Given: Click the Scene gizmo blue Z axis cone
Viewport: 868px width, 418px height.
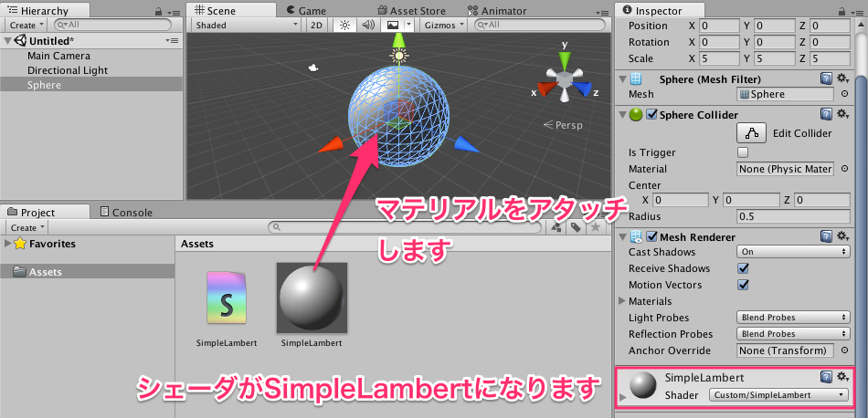Looking at the screenshot, I should (x=581, y=89).
